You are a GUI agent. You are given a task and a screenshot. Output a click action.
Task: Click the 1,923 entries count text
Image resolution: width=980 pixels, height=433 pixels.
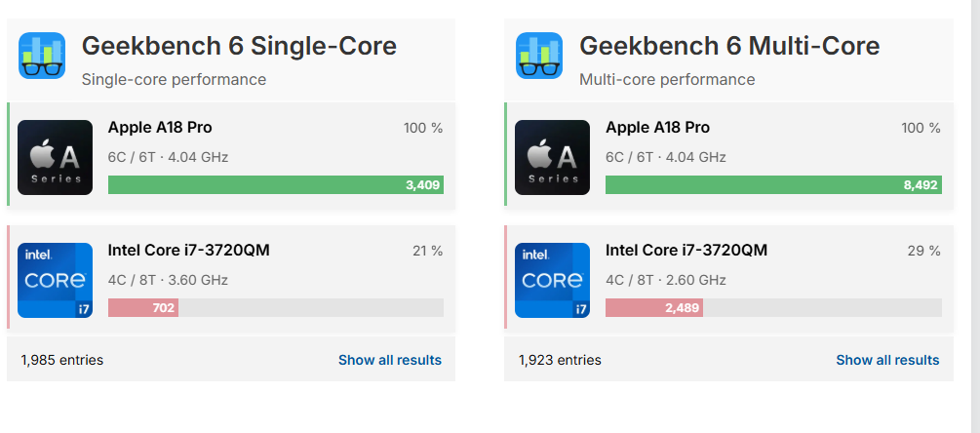560,360
